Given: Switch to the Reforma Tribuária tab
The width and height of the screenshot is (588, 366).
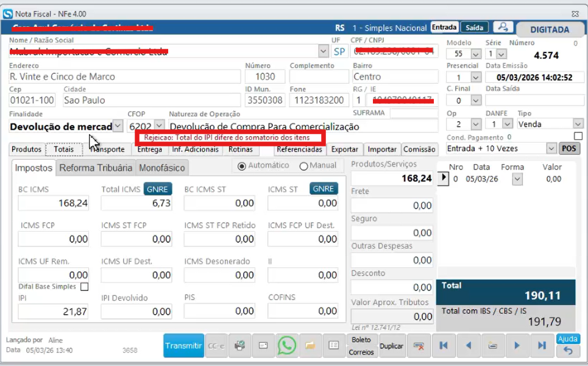Looking at the screenshot, I should [x=96, y=168].
